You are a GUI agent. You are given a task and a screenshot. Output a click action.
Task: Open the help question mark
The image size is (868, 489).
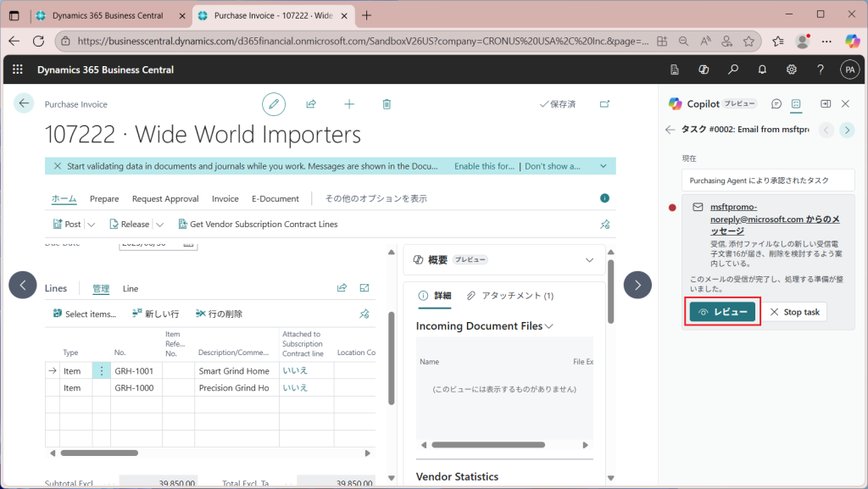tap(821, 69)
